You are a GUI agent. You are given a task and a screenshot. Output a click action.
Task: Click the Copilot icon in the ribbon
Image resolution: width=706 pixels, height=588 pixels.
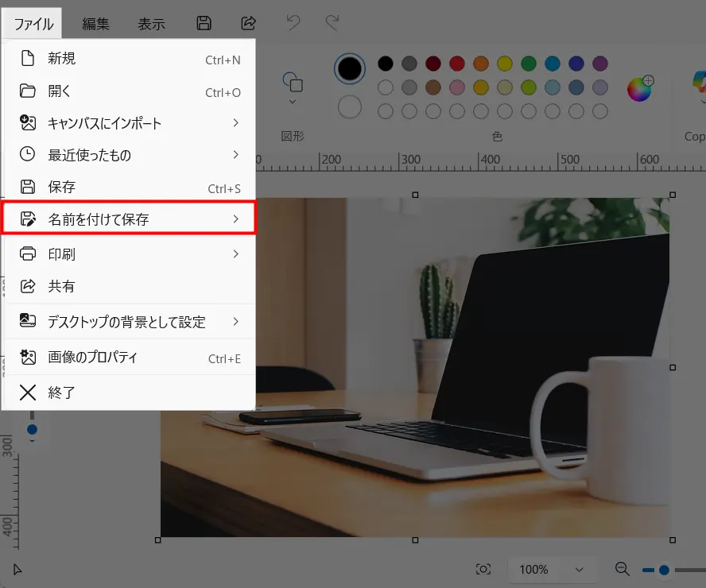(x=700, y=83)
